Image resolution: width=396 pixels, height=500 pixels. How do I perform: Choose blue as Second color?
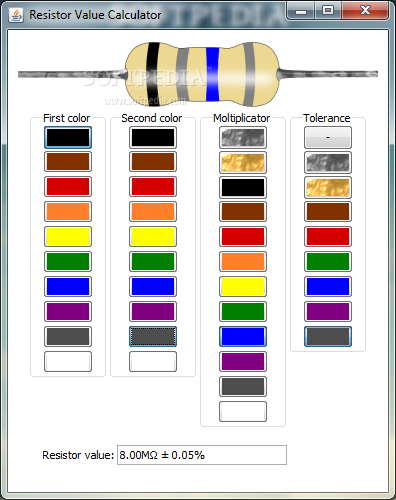coord(153,287)
